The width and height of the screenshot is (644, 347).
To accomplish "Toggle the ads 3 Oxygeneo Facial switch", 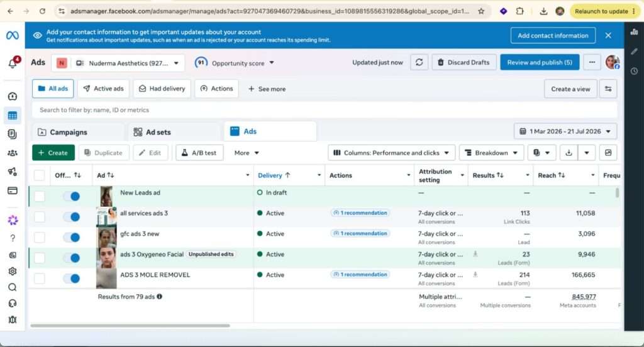I will tap(72, 258).
